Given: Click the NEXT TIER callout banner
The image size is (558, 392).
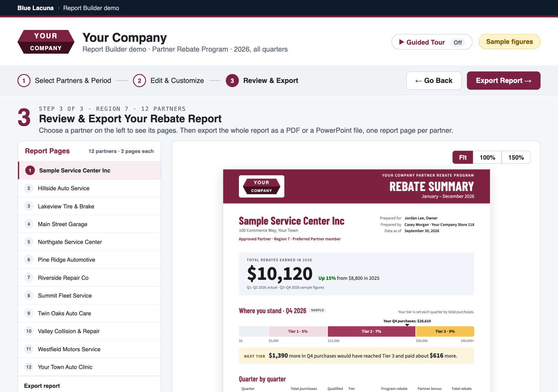Looking at the screenshot, I should point(356,356).
